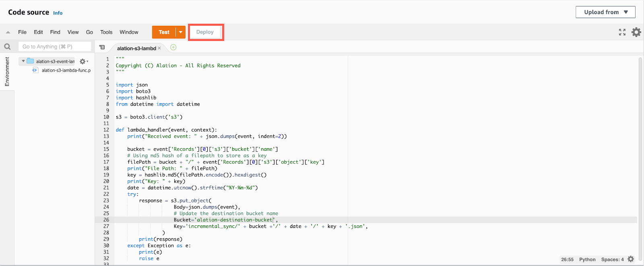Click status bar gear icon
The image size is (644, 266).
pyautogui.click(x=631, y=259)
